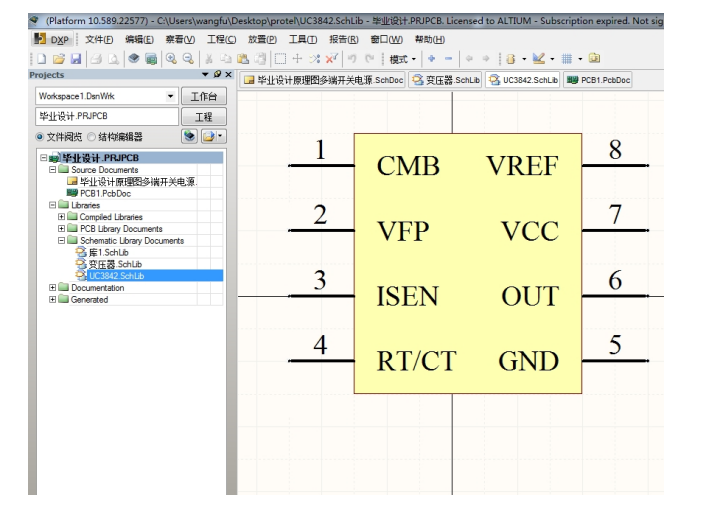The width and height of the screenshot is (704, 507).
Task: Click the component library icon at toolbar end
Action: tap(594, 58)
